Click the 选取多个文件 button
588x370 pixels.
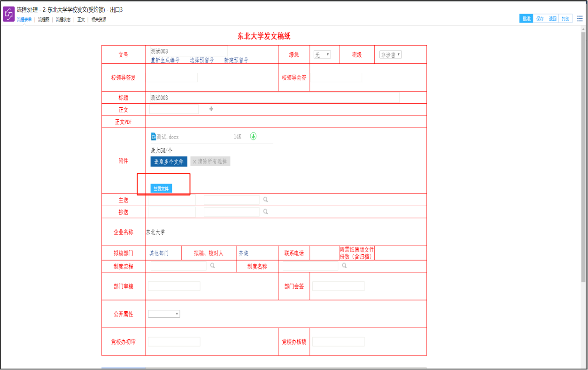(x=169, y=162)
